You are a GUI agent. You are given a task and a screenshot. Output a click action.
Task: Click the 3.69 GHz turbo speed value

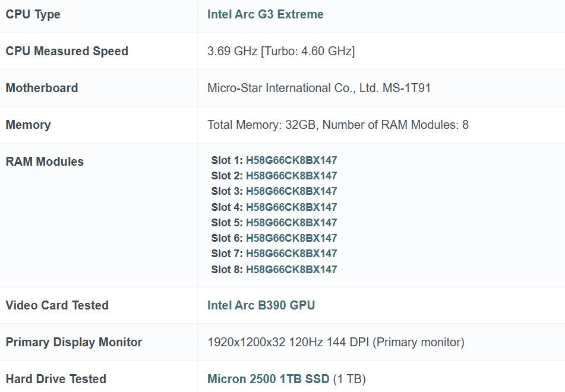click(280, 51)
